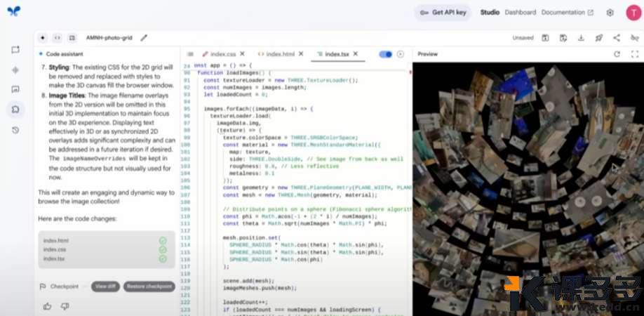Screen dimensions: 644x316
Task: Open the Stream waveform sidebar icon
Action: pyautogui.click(x=15, y=70)
